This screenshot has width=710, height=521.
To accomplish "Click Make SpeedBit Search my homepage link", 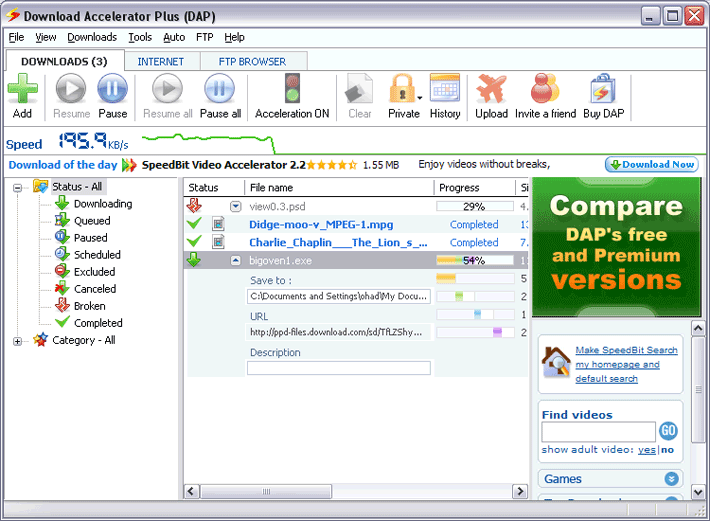I will (626, 364).
